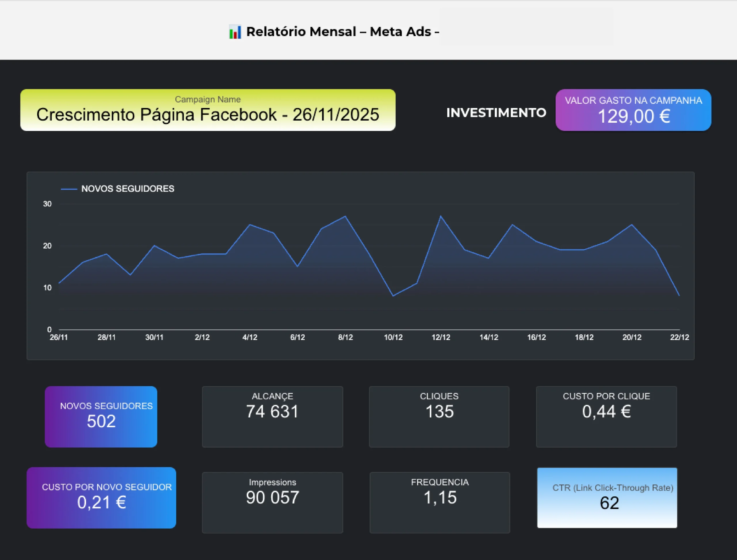Click the NOVOS SEGUIDORES chart legend line
737x560 pixels.
click(x=69, y=189)
